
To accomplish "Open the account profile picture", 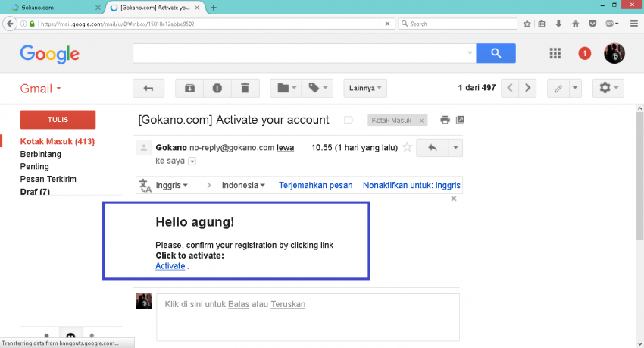I will click(x=614, y=53).
